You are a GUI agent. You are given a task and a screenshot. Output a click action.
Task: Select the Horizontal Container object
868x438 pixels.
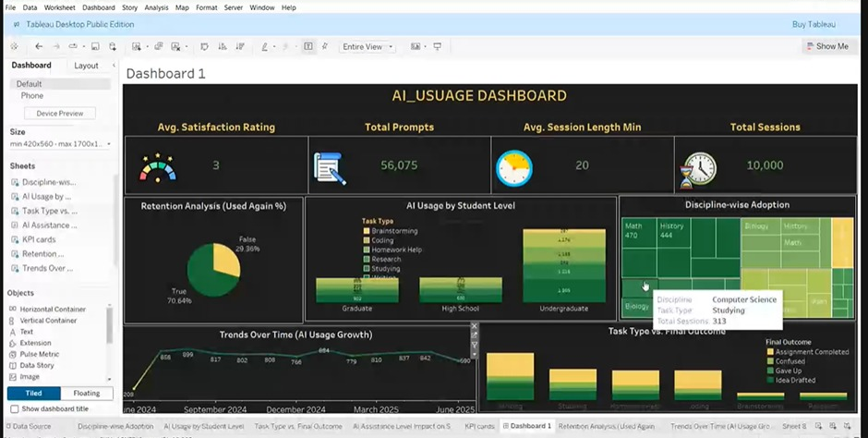click(x=52, y=310)
